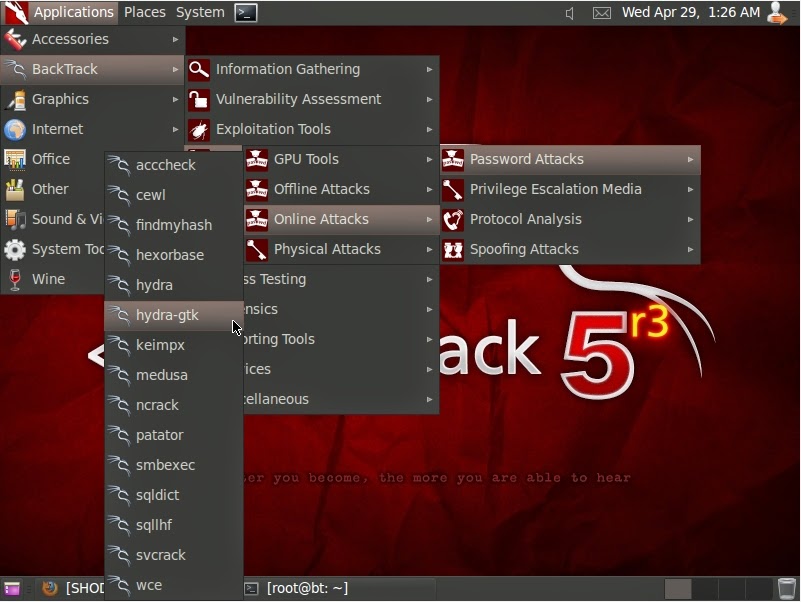Switch to the root@bt terminal taskbar window
Screen dimensions: 801x602
click(339, 589)
